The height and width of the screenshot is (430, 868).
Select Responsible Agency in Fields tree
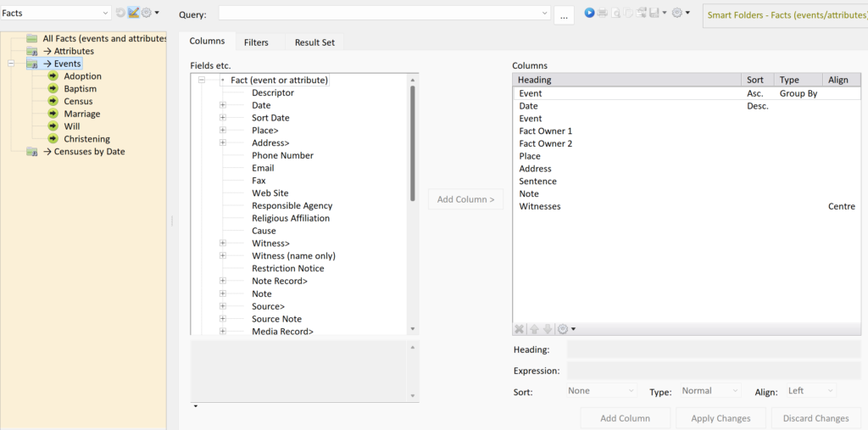tap(292, 205)
